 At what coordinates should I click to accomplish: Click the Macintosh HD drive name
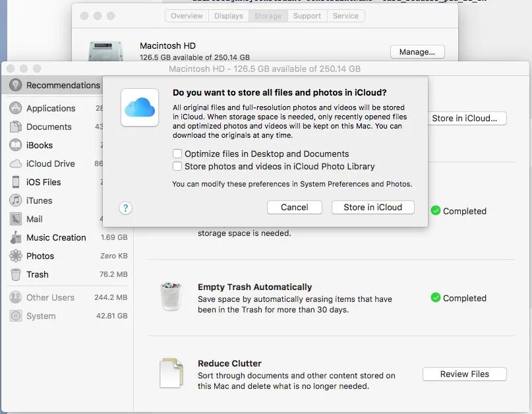tap(167, 45)
